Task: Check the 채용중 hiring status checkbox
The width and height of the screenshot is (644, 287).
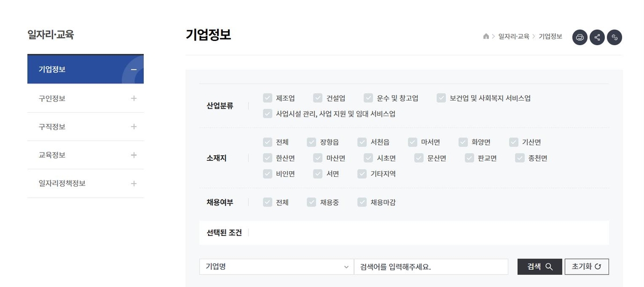Action: 311,202
